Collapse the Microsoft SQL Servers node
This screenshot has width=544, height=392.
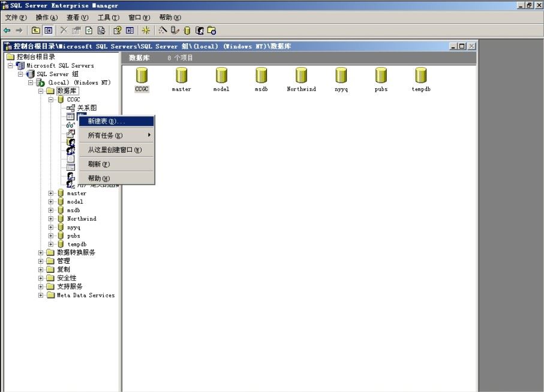coord(10,65)
